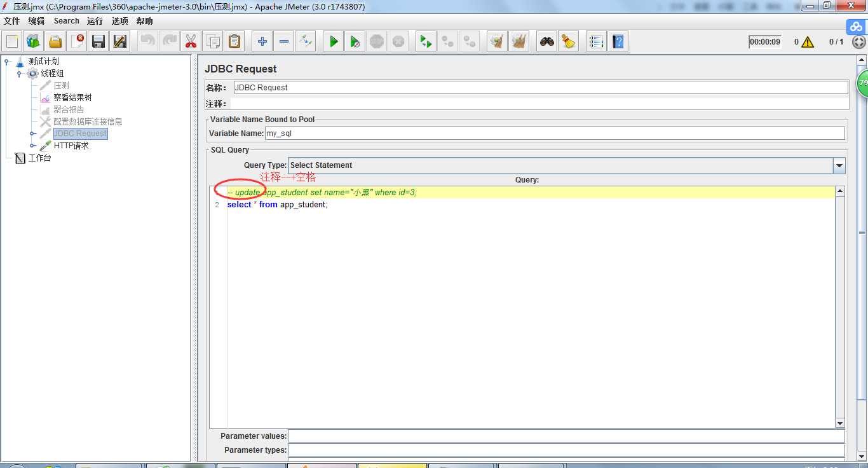Click the select * from app_student line
The height and width of the screenshot is (468, 868).
[278, 205]
